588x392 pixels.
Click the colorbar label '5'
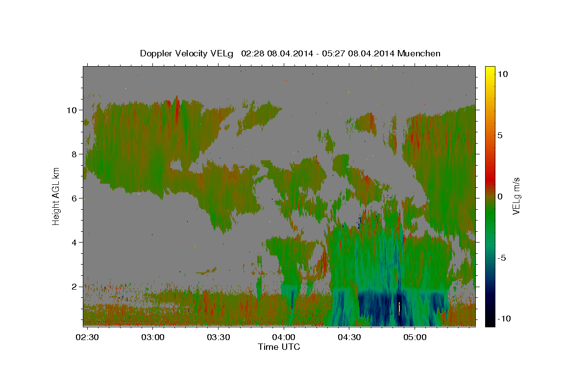point(500,135)
